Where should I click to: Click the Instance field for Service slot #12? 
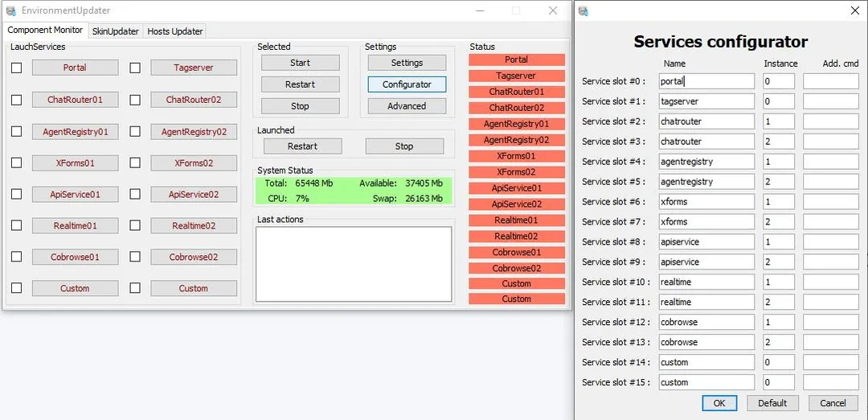779,322
